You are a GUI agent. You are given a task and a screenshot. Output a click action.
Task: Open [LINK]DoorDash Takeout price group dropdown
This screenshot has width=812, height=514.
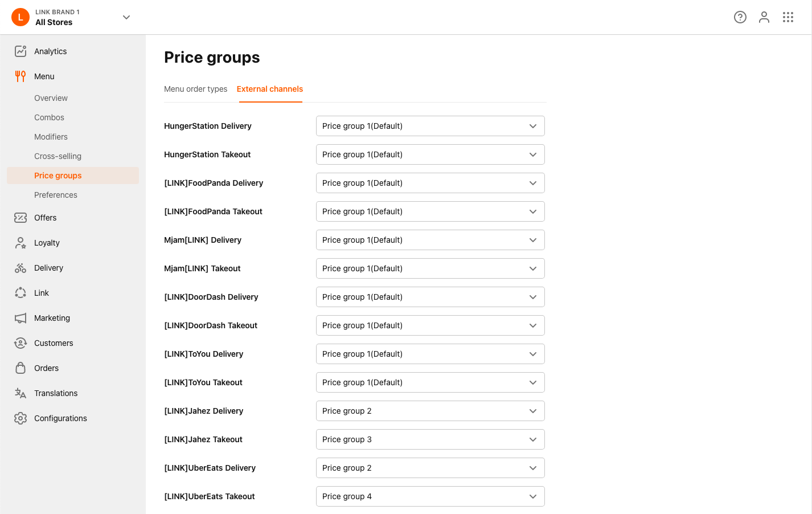(x=430, y=325)
